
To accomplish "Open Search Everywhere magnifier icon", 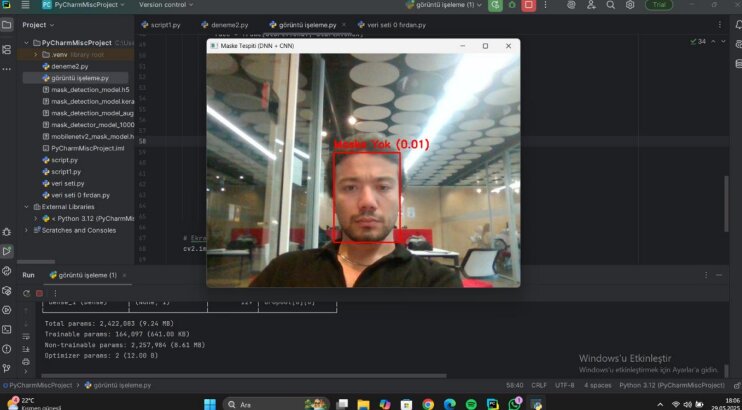I will (x=610, y=5).
